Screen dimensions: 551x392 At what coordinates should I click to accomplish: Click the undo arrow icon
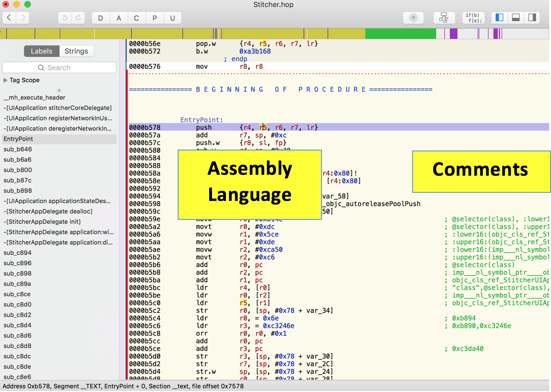point(65,18)
